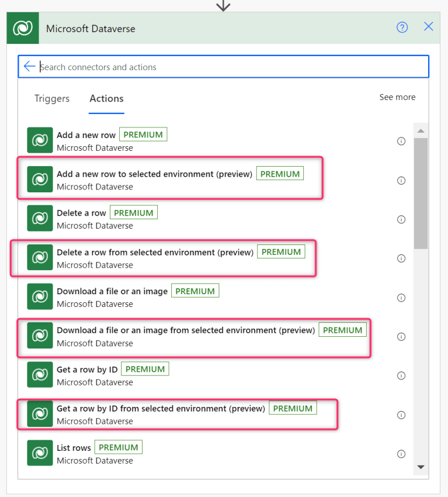
Task: Open info for Download a file or an image
Action: coord(401,298)
